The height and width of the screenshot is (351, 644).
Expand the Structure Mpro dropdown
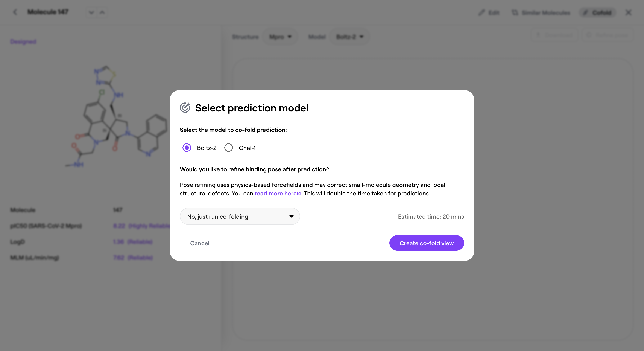pos(280,37)
